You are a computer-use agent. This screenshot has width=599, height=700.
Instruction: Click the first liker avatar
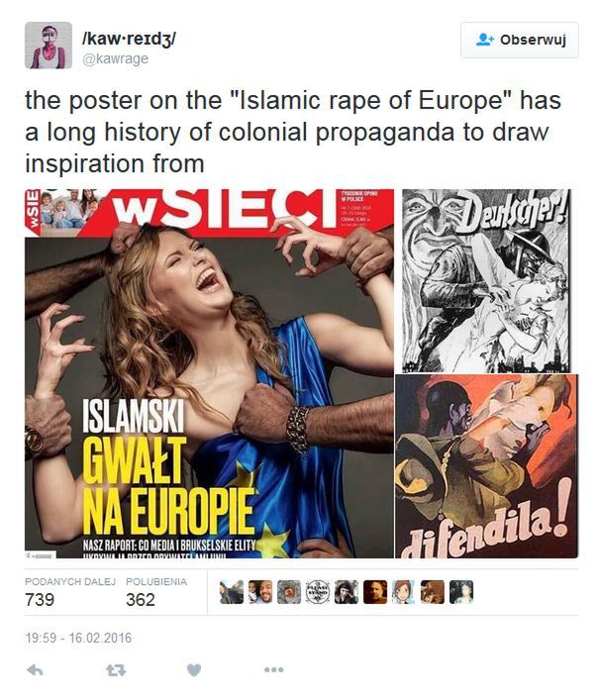pos(232,592)
